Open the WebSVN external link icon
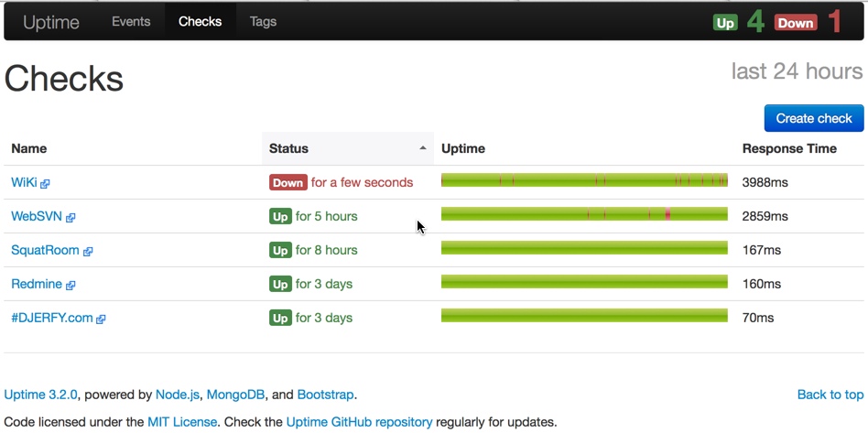 (71, 218)
